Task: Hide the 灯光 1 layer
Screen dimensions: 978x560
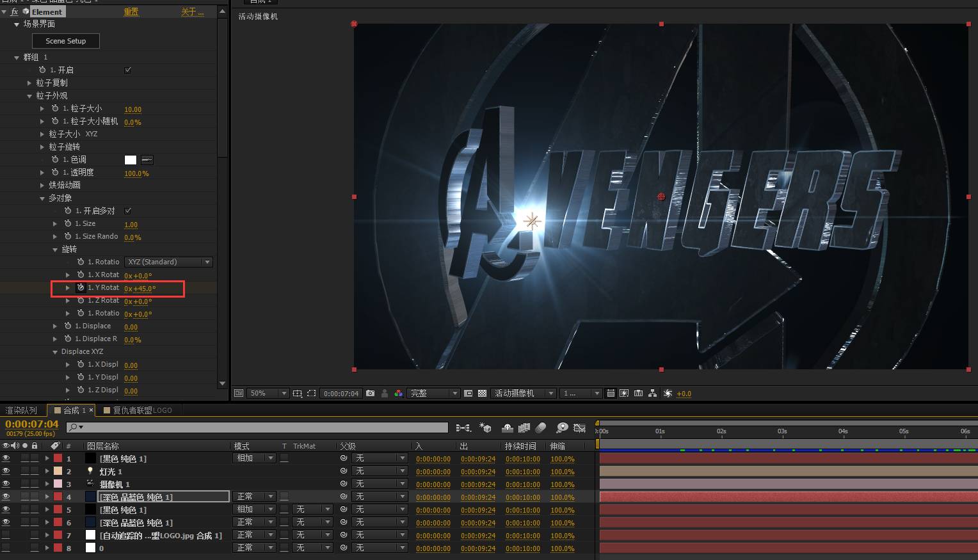Action: click(x=6, y=471)
